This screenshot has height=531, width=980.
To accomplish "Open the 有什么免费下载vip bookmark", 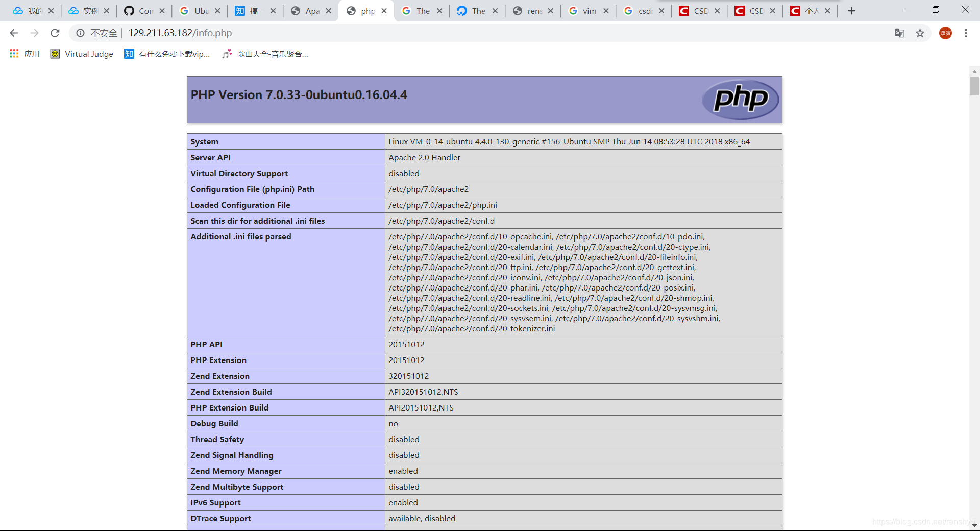I will [167, 54].
